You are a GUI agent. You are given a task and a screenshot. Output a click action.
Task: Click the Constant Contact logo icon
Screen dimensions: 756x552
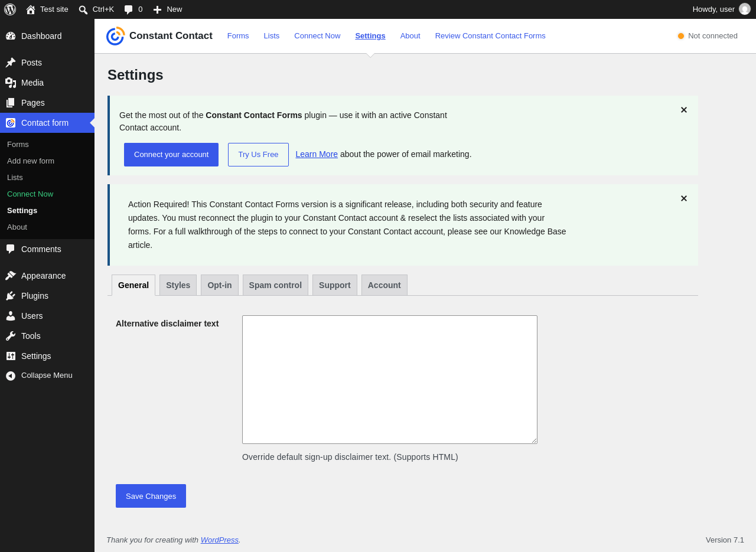115,36
